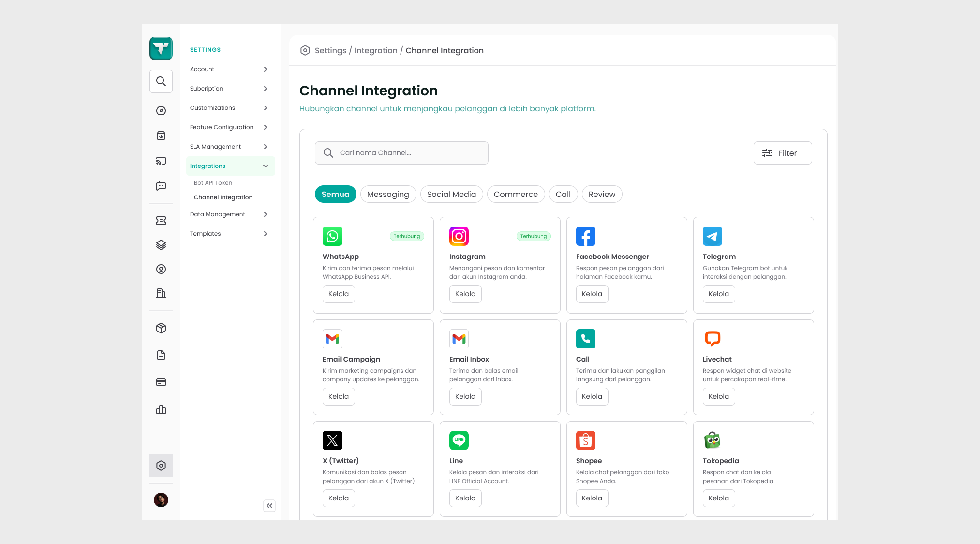Click the Telegram channel logo
Screen dimensions: 980x544
(x=713, y=236)
